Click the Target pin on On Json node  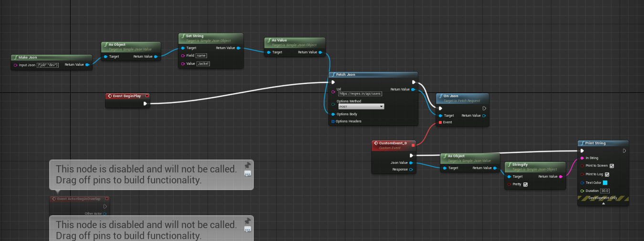pos(440,115)
